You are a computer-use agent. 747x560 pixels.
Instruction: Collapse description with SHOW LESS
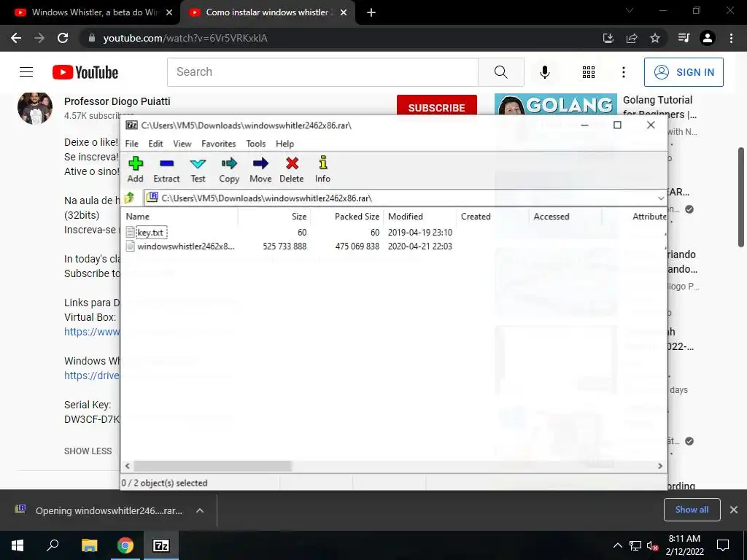pyautogui.click(x=88, y=451)
